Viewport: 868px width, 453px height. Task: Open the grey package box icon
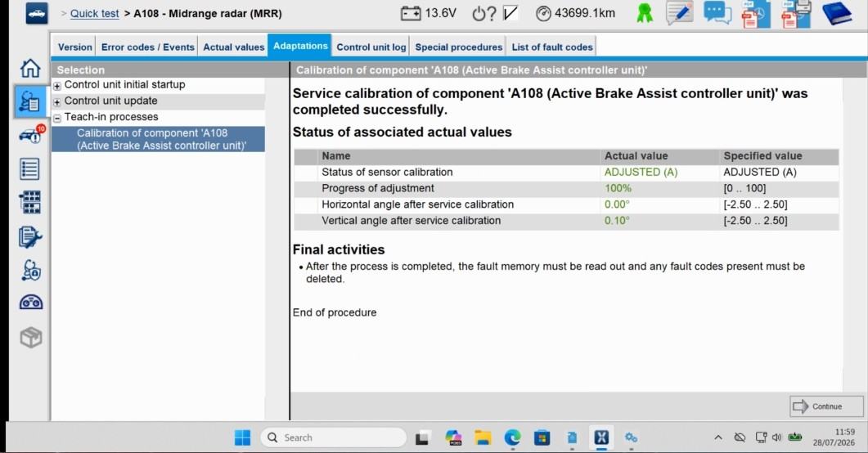tap(31, 337)
